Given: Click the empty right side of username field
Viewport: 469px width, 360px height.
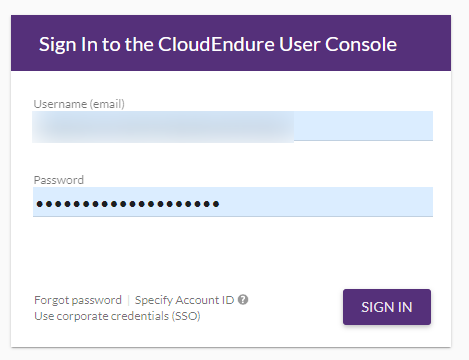Looking at the screenshot, I should click(363, 126).
